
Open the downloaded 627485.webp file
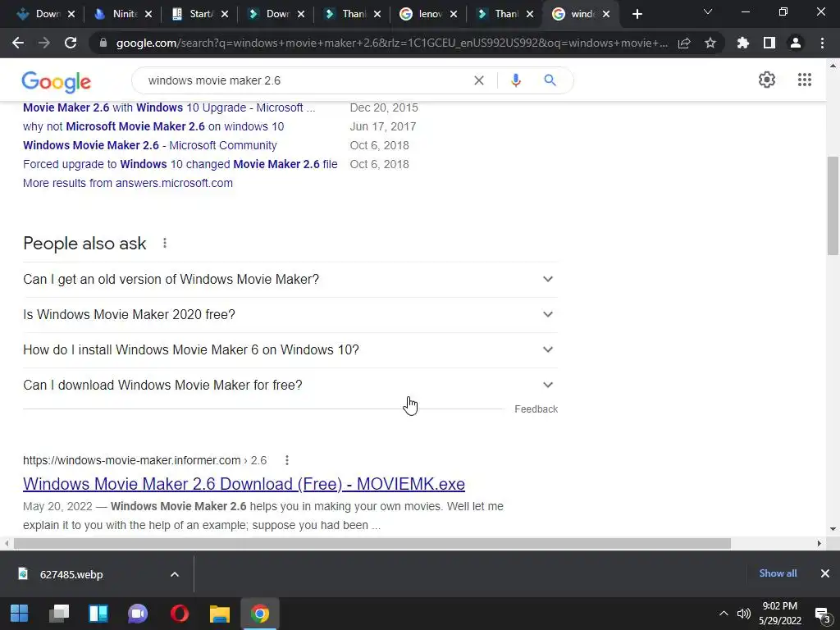point(71,574)
